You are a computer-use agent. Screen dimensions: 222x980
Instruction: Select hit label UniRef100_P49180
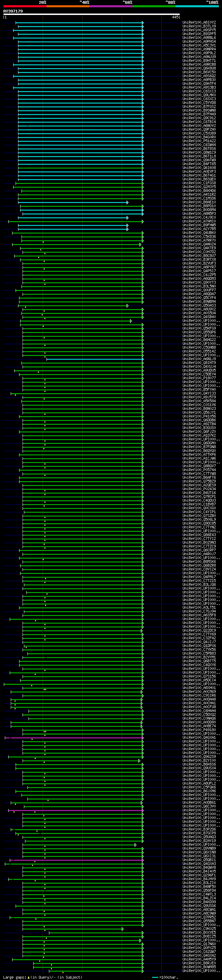point(199,730)
